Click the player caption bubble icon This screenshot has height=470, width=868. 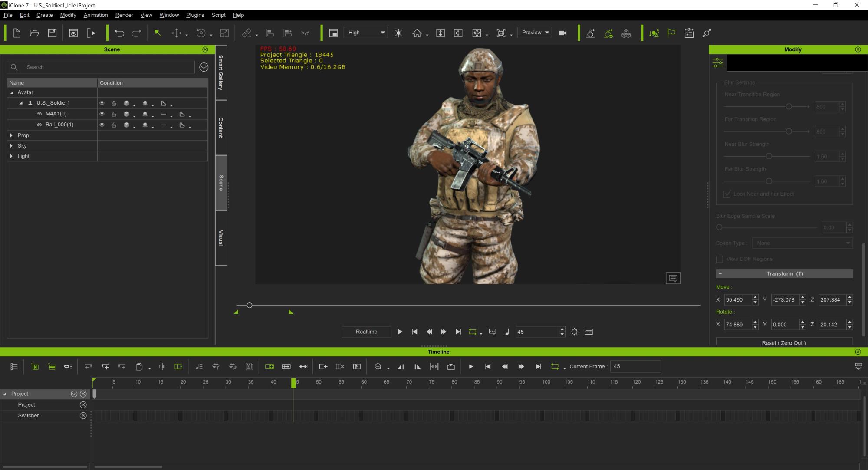tap(493, 332)
